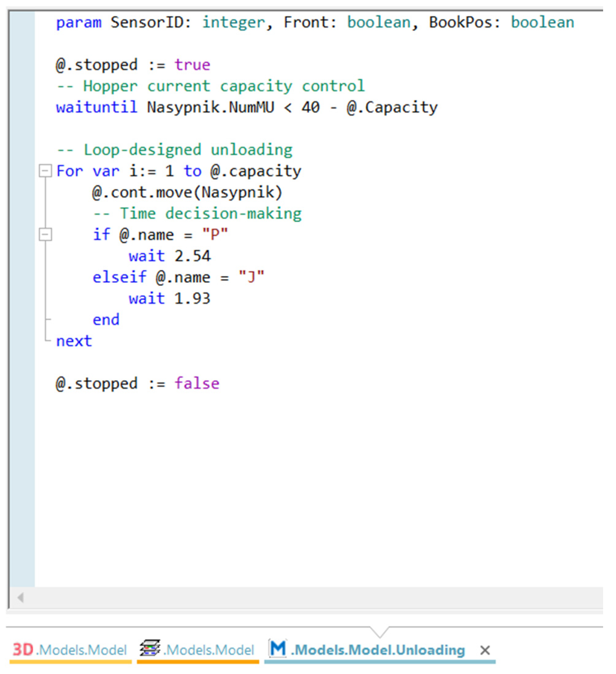Click the horizontal scrollbar left arrow
The width and height of the screenshot is (616, 674).
tap(21, 597)
